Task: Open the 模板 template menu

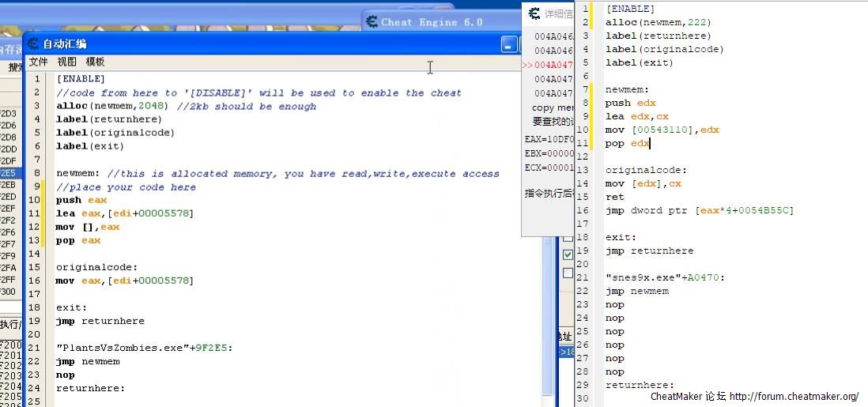Action: [95, 62]
